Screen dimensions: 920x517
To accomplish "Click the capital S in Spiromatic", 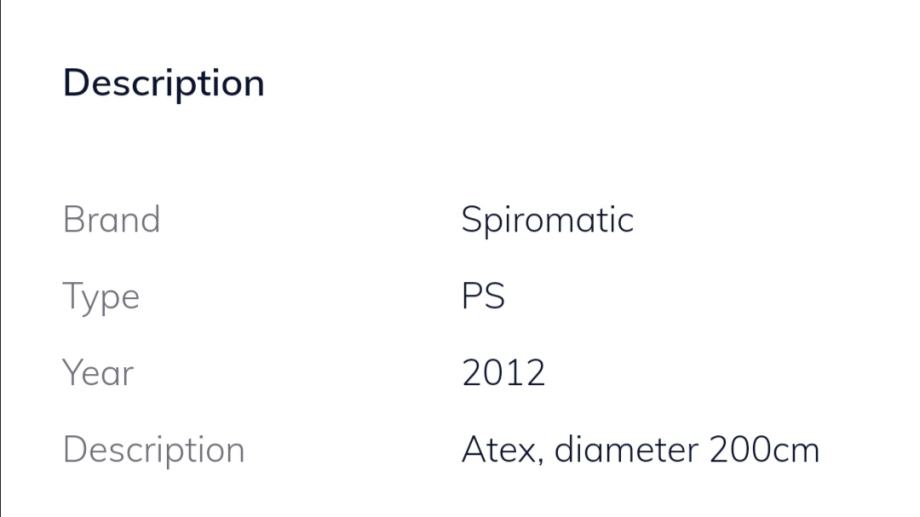I will (x=472, y=219).
